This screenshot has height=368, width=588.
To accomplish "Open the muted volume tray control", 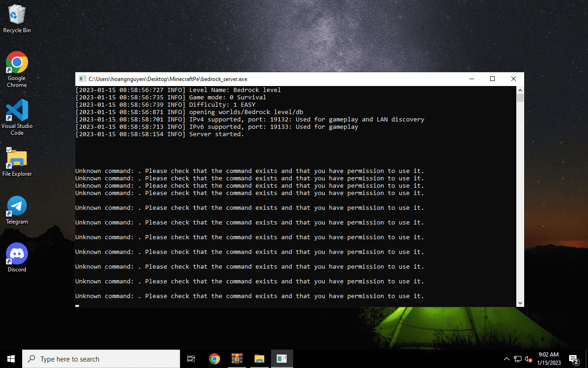I will coord(529,359).
